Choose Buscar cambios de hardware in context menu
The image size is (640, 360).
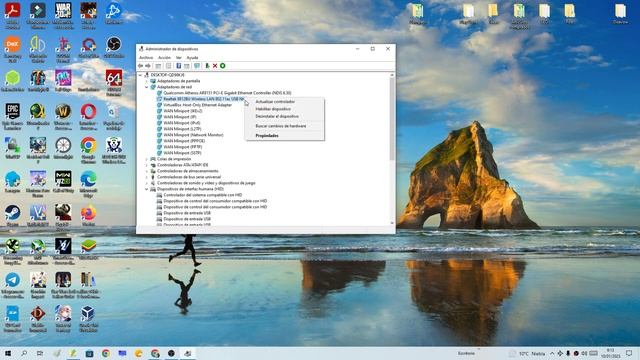click(x=284, y=126)
